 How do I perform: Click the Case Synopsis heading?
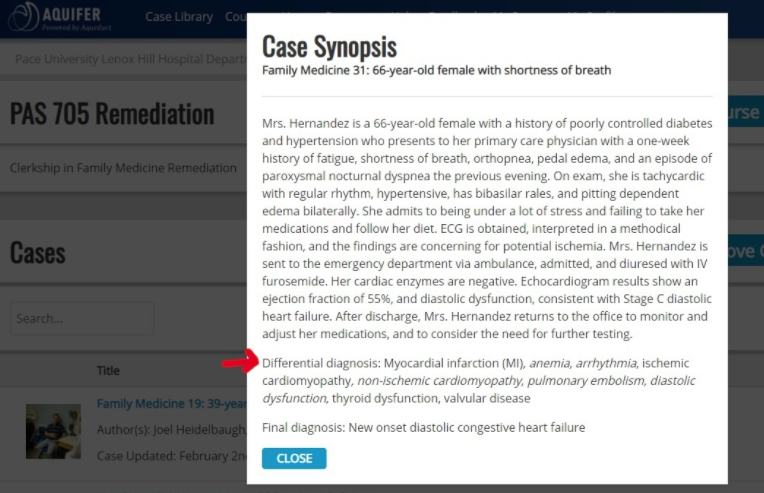[x=329, y=46]
